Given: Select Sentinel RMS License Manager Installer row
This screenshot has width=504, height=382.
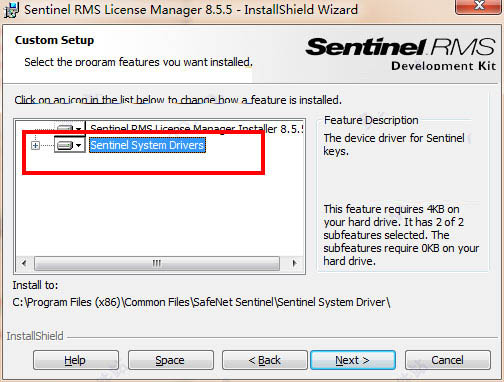Looking at the screenshot, I should click(x=197, y=129).
